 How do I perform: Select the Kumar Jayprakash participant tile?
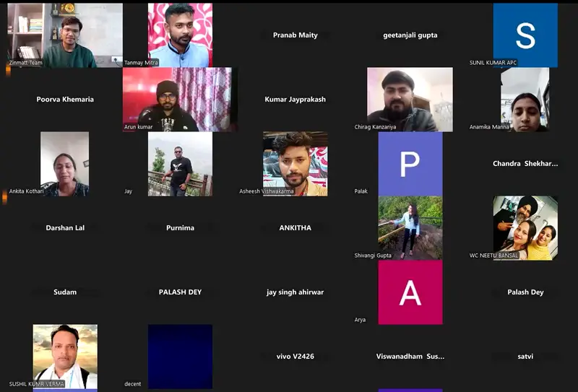295,99
